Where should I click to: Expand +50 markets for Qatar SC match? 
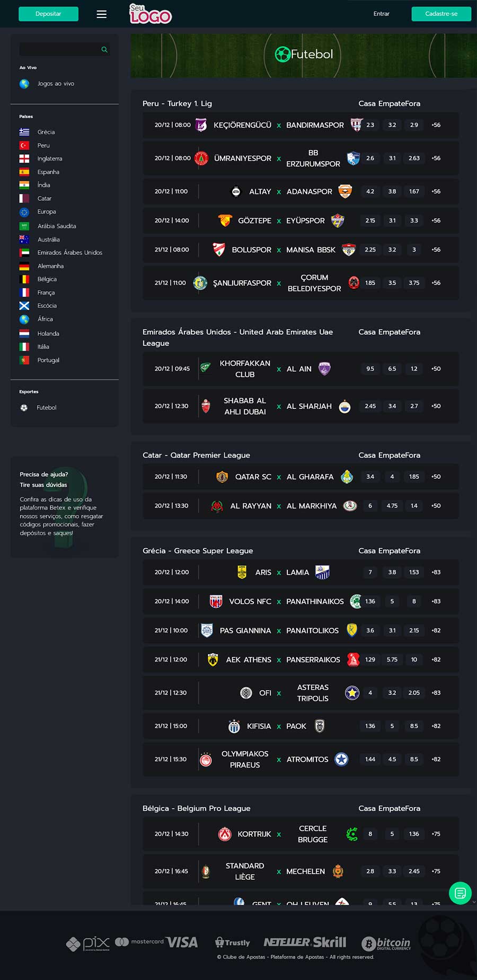coord(436,477)
